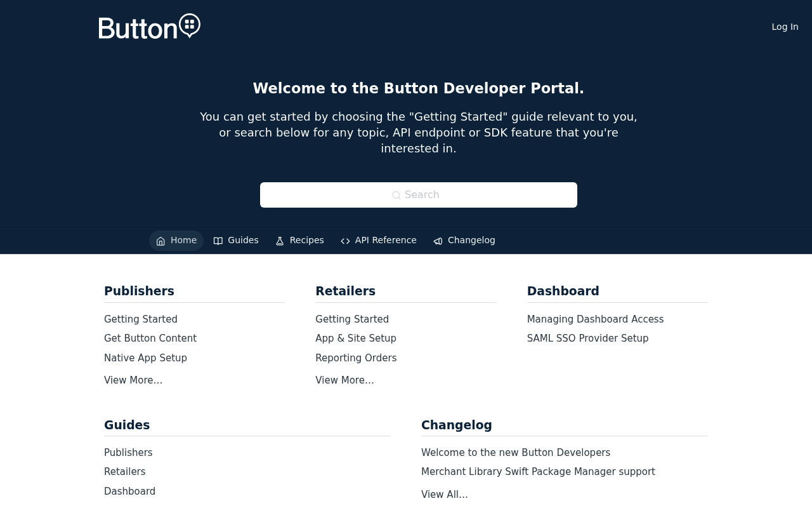
Task: Go to the API Reference tab
Action: tap(379, 241)
